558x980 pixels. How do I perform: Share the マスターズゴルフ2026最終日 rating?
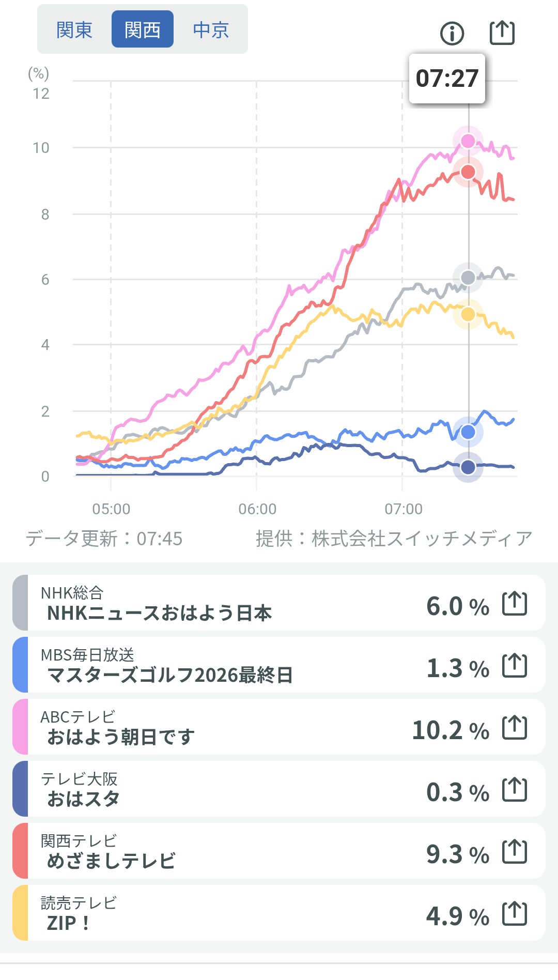coord(515,666)
